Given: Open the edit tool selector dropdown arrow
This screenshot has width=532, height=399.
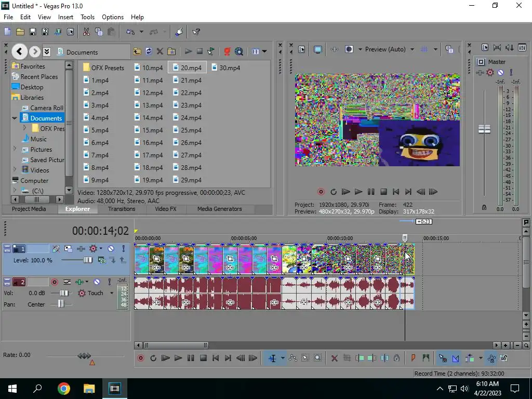Looking at the screenshot, I should point(283,358).
